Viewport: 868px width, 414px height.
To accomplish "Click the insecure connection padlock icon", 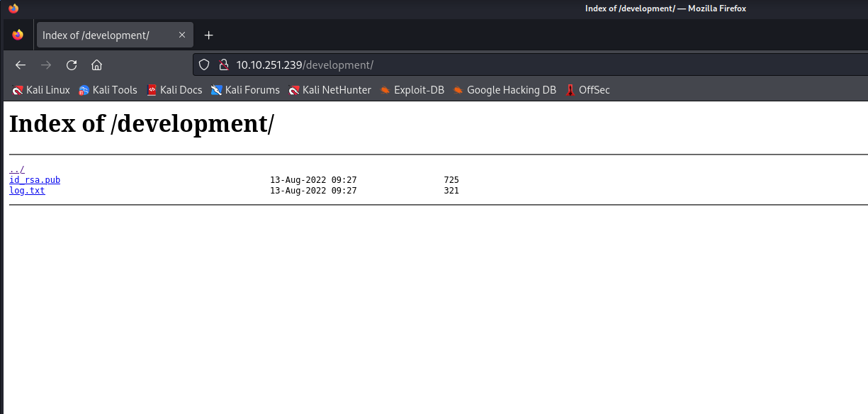I will 223,65.
